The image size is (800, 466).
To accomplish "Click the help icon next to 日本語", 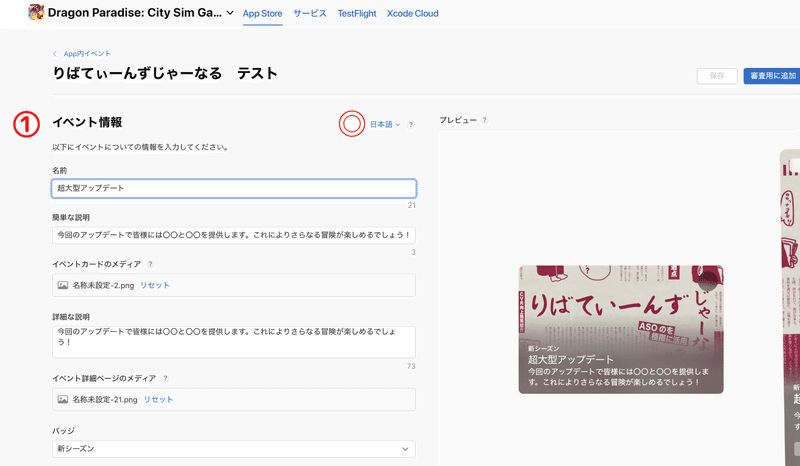I will (x=411, y=125).
